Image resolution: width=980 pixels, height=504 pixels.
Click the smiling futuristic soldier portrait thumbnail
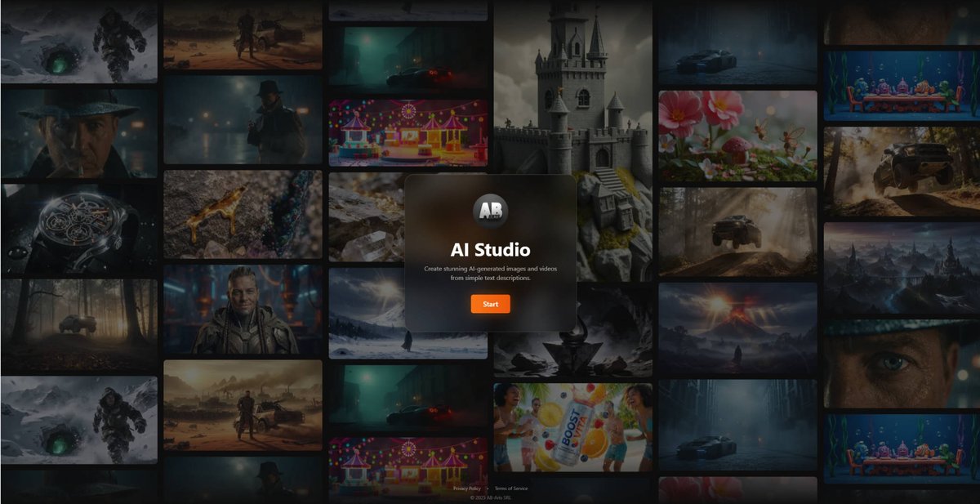coord(245,314)
